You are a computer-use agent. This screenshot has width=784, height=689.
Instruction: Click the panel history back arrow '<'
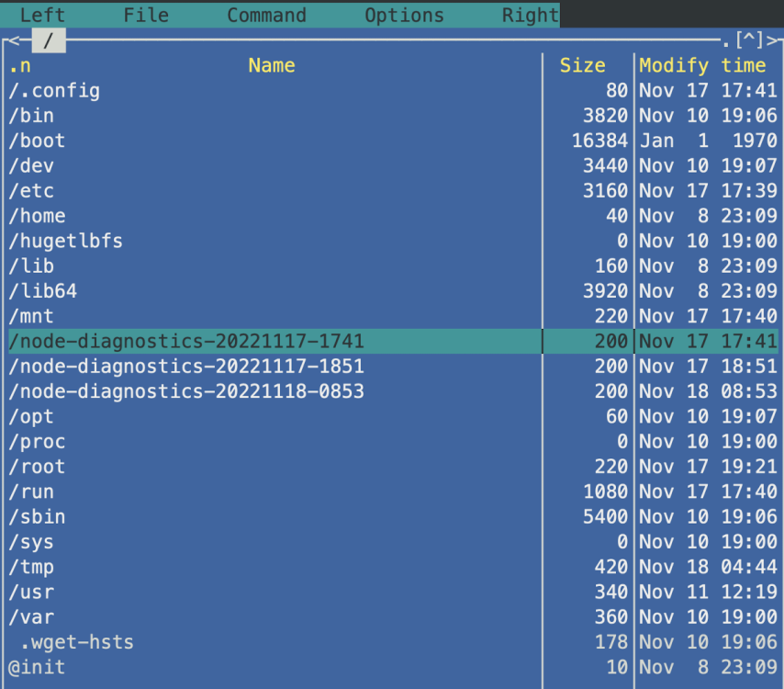(x=14, y=40)
